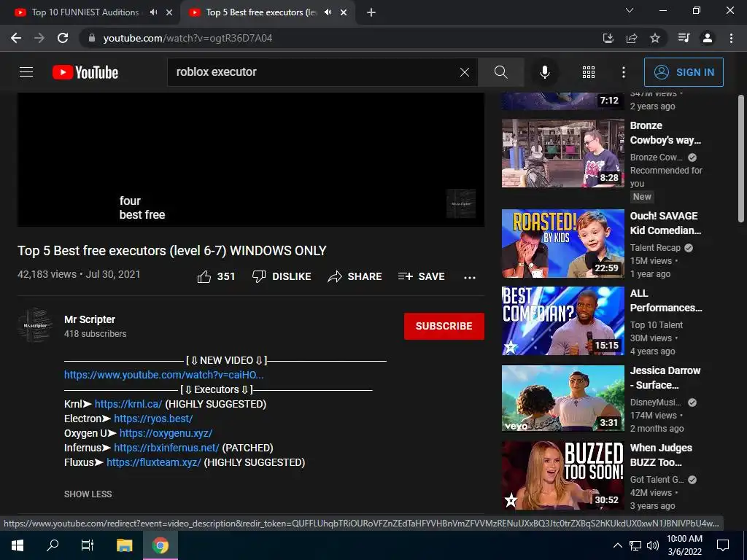Open the Chrome profile icon
Viewport: 747px width, 560px height.
pyautogui.click(x=708, y=38)
